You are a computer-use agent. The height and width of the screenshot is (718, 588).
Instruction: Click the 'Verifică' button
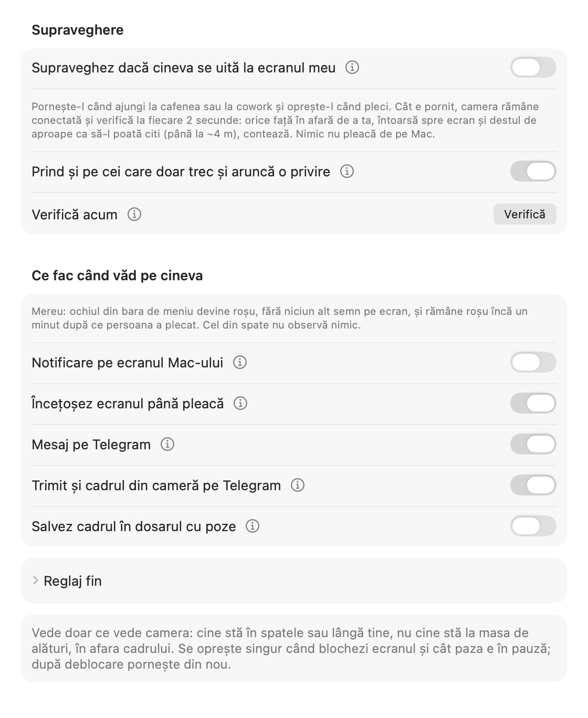[x=525, y=214]
